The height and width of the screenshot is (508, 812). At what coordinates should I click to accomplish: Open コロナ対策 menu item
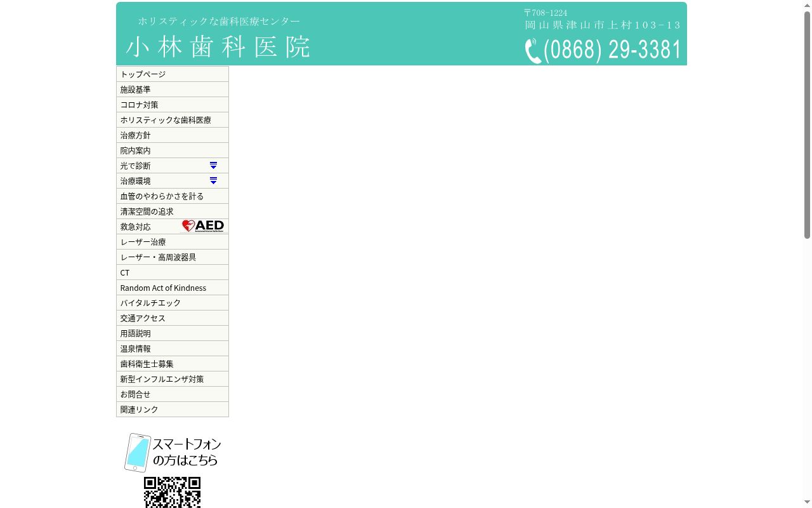(173, 105)
